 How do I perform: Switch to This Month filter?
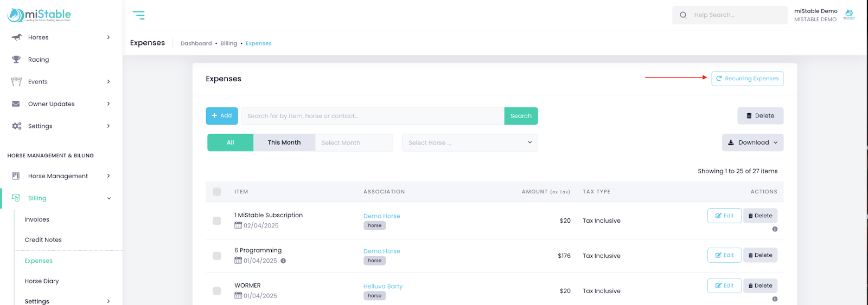pos(284,142)
